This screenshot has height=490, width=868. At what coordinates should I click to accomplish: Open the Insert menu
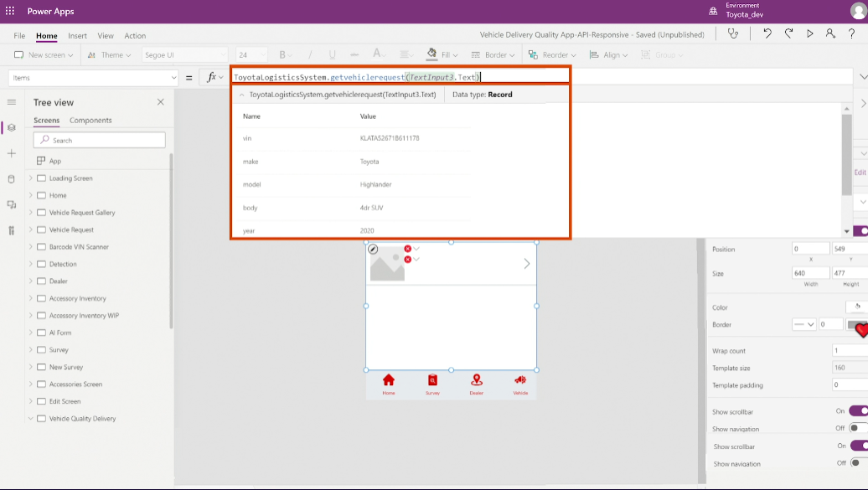click(x=77, y=36)
